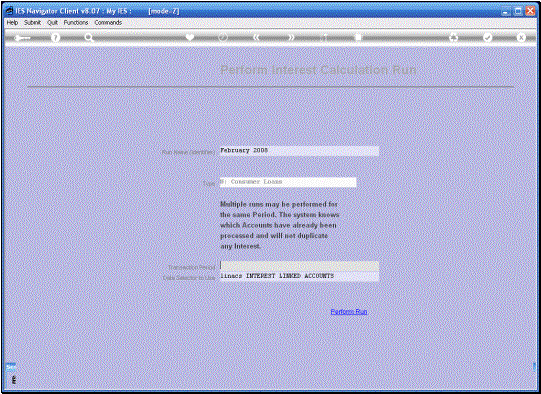Open the Submit menu
The width and height of the screenshot is (541, 394).
click(32, 22)
